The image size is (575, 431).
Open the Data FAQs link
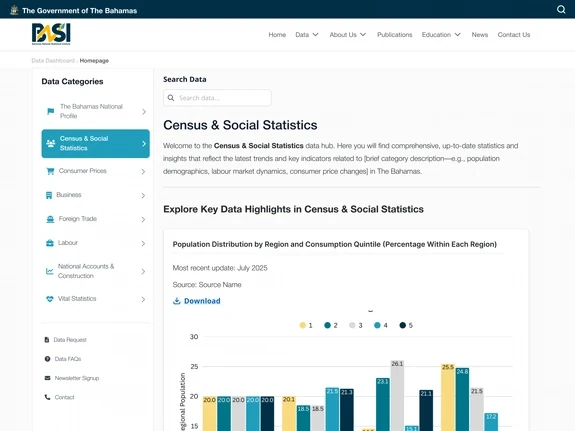click(x=68, y=359)
